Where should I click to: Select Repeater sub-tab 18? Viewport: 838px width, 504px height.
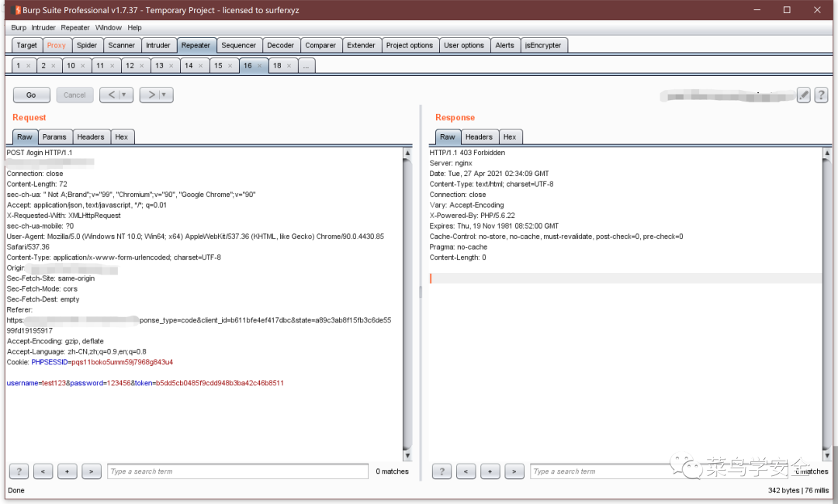pos(277,66)
